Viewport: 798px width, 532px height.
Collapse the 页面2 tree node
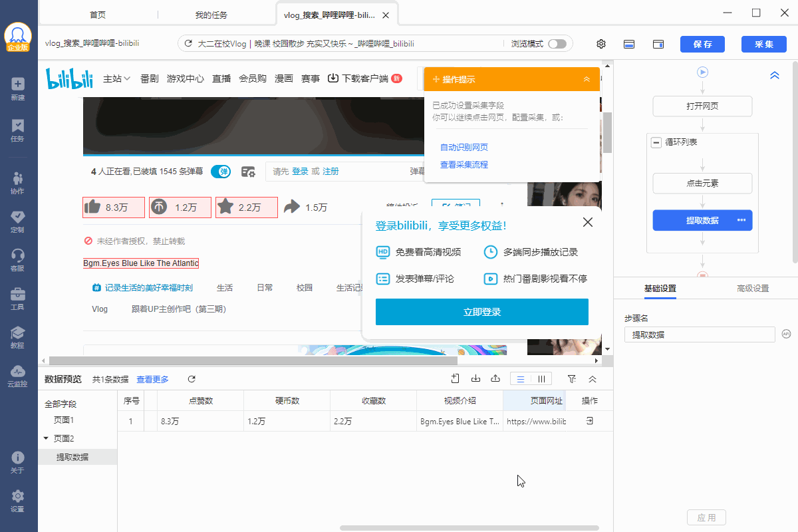[x=46, y=438]
